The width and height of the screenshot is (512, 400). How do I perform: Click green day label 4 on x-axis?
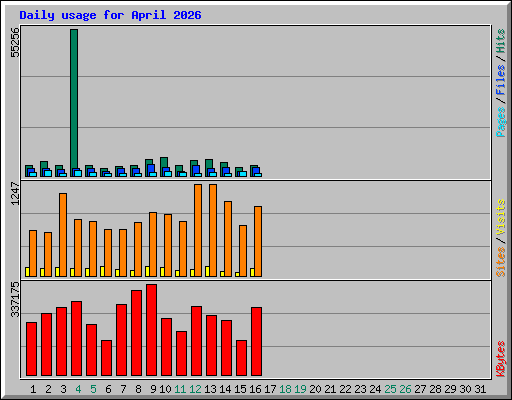click(x=78, y=389)
